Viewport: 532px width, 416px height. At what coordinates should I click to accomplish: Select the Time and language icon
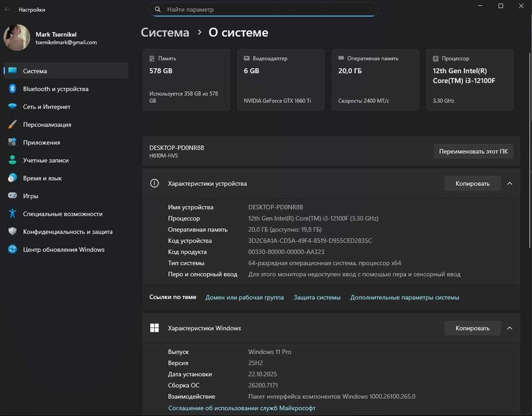12,178
